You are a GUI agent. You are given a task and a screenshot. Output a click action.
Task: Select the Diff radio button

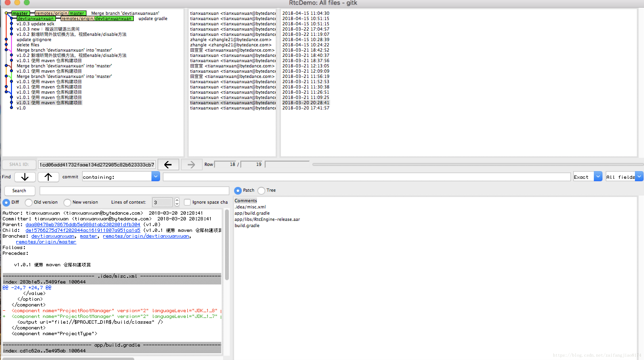(6, 202)
